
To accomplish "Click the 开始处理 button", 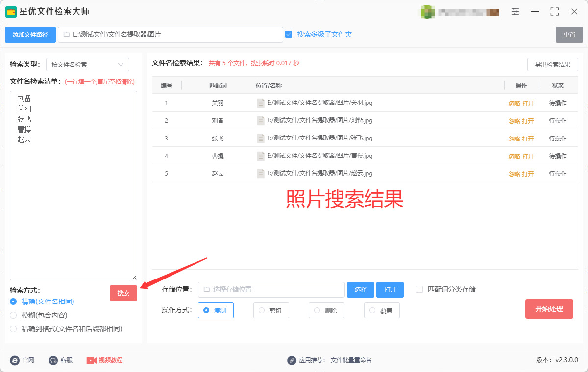I will tap(549, 309).
